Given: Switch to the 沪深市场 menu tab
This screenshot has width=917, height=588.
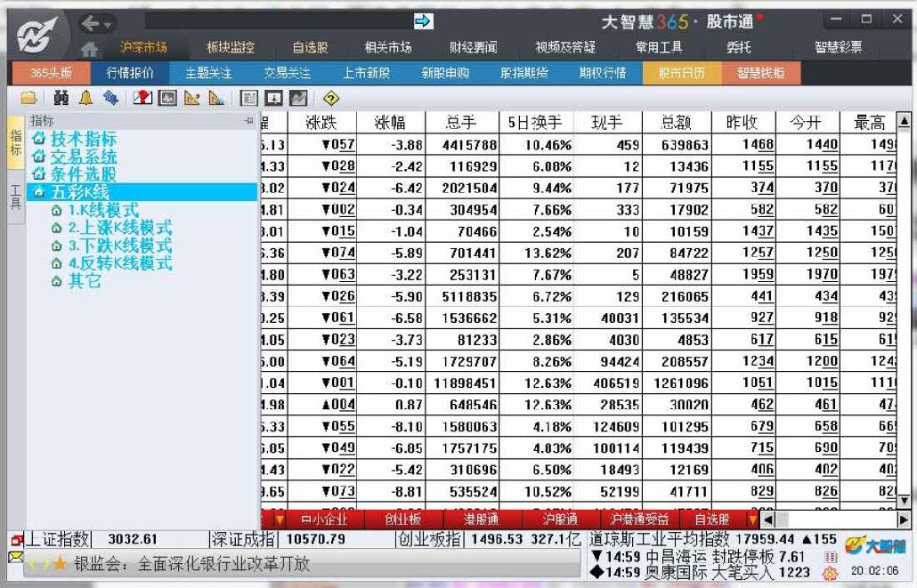Looking at the screenshot, I should (143, 47).
